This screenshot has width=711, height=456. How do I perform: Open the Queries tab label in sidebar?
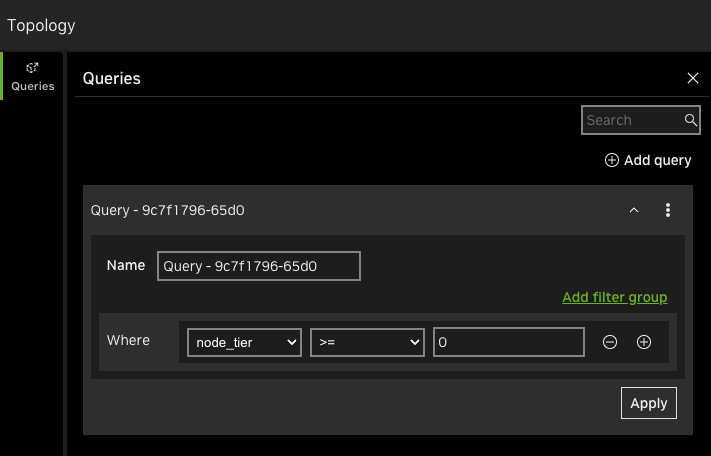point(32,86)
